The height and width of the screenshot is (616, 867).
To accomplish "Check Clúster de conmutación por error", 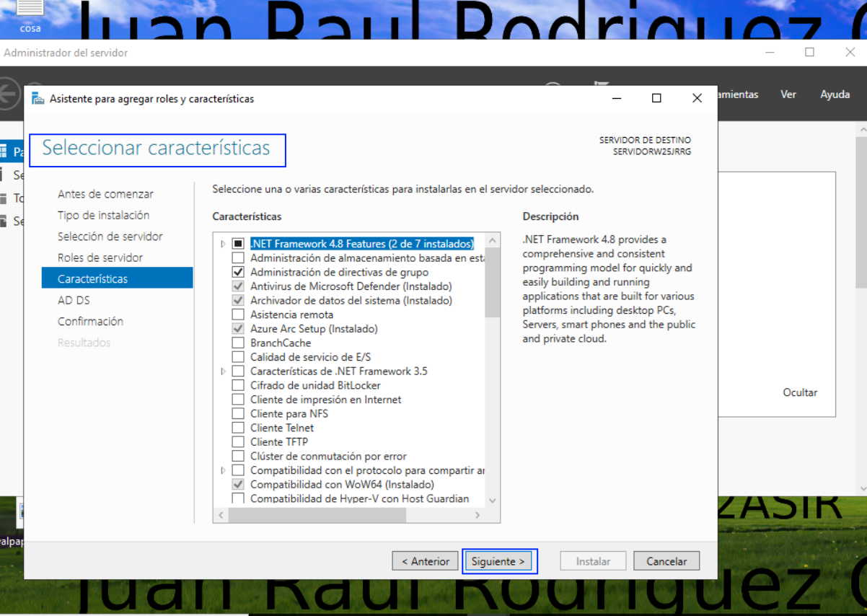I will tap(238, 456).
